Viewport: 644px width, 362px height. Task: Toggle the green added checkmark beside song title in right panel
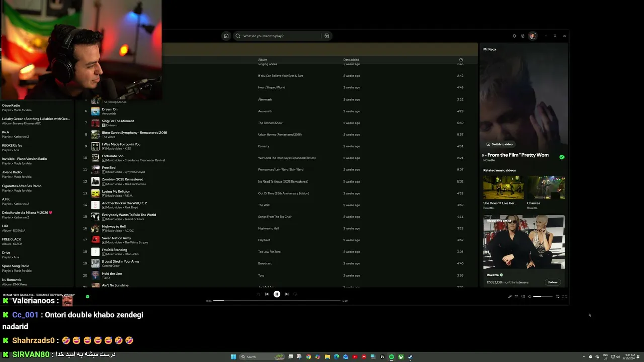click(x=562, y=157)
